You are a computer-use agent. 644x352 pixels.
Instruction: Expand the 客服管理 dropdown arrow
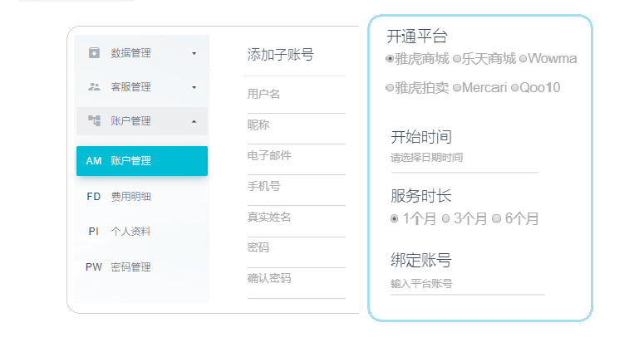pyautogui.click(x=194, y=87)
